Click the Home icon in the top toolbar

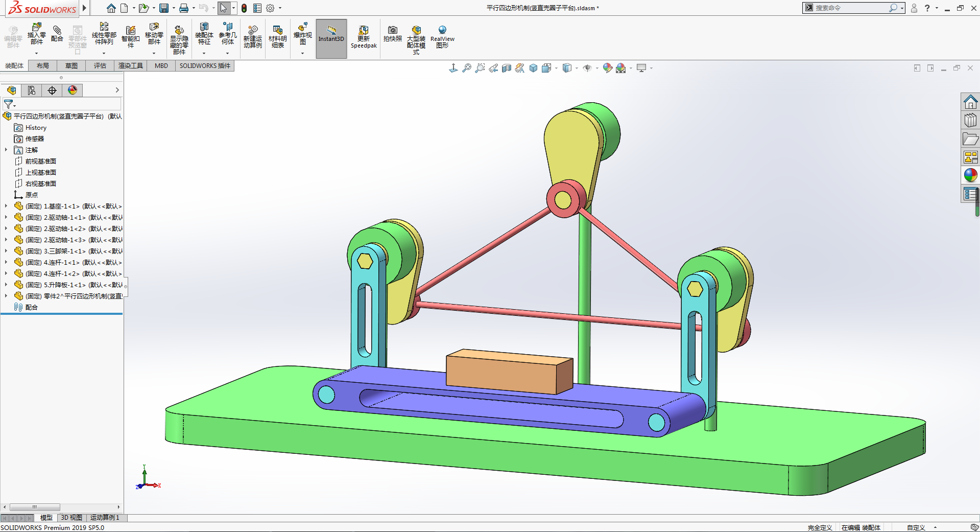[x=111, y=8]
